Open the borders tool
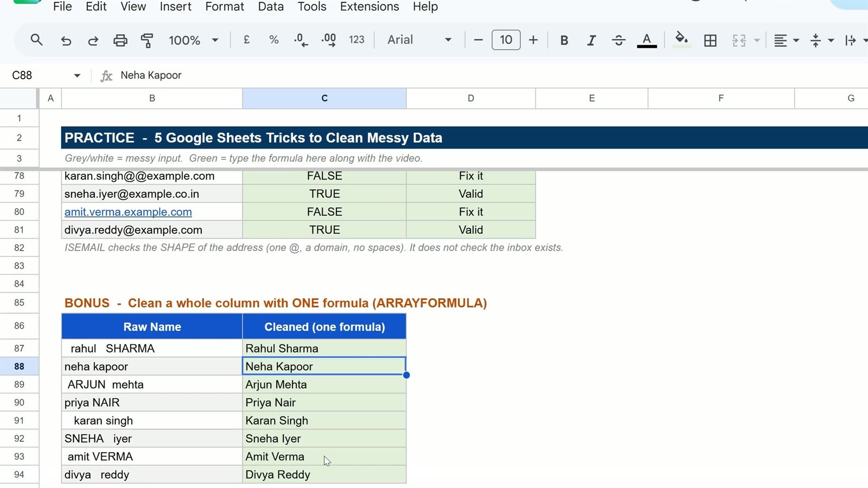 point(710,40)
